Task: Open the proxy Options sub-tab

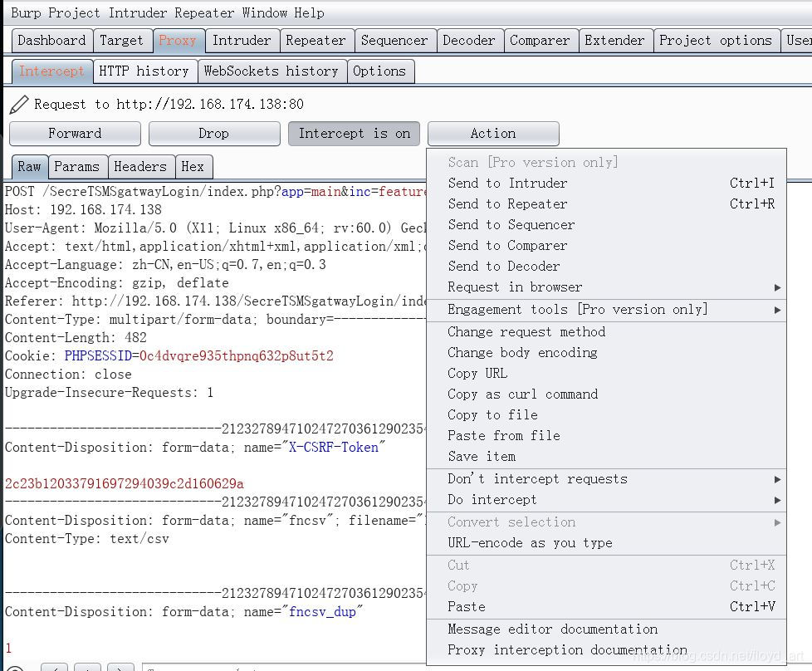Action: (x=379, y=71)
